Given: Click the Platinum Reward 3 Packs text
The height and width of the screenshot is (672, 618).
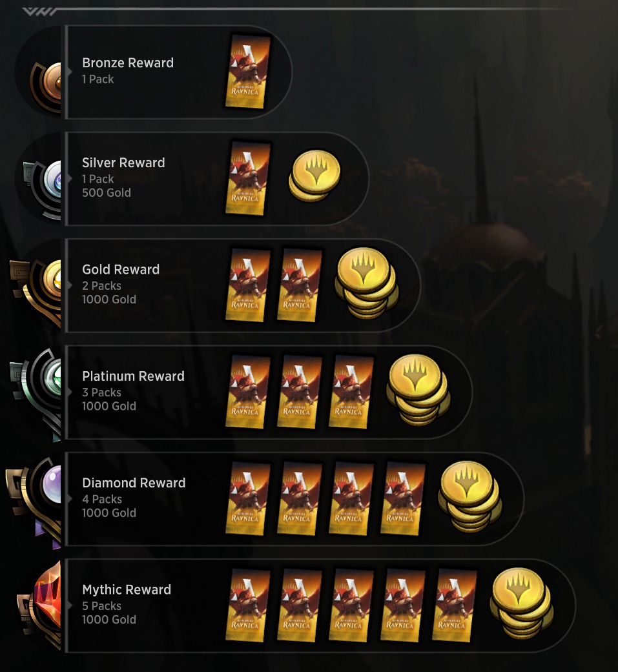Looking at the screenshot, I should (x=101, y=392).
